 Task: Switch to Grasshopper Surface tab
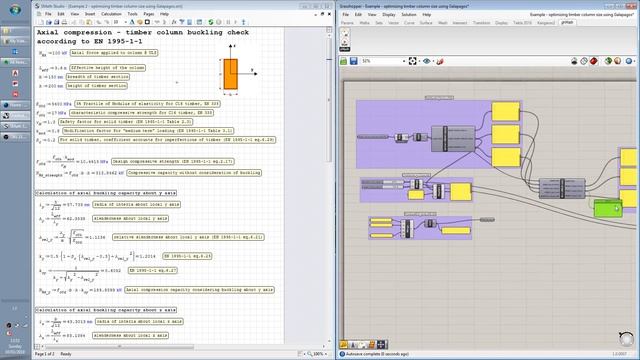[x=426, y=23]
